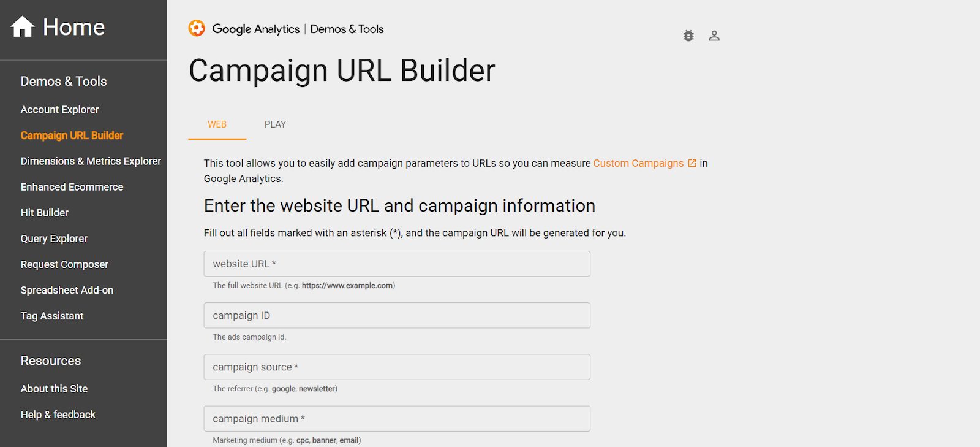Open the Custom Campaigns link
The height and width of the screenshot is (447, 980).
coord(638,163)
